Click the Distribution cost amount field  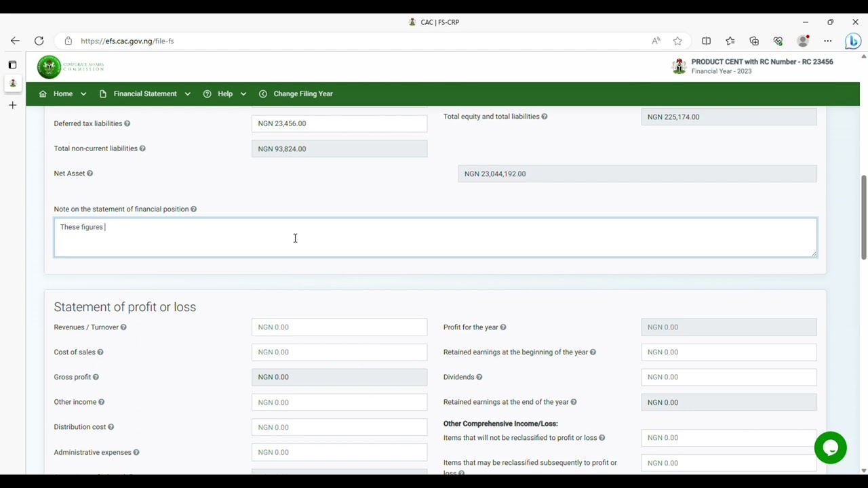pos(339,427)
